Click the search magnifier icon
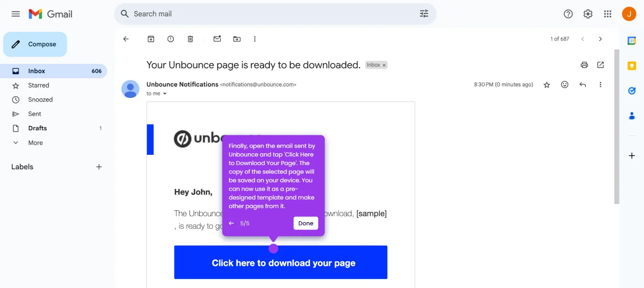 tap(125, 14)
